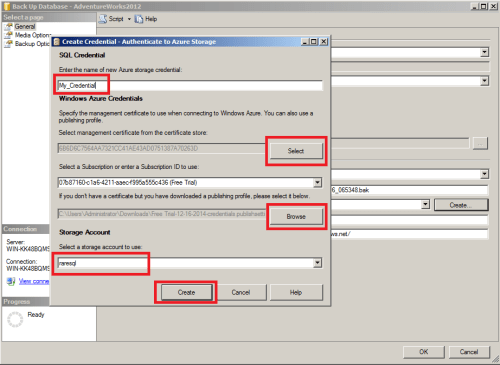Click Cancel in credential dialog
Screen dimensions: 500x365
241,292
